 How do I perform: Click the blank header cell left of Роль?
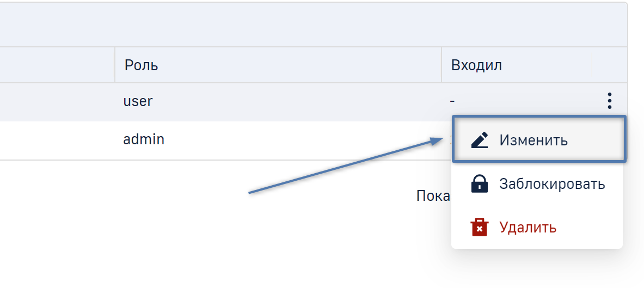tap(54, 65)
